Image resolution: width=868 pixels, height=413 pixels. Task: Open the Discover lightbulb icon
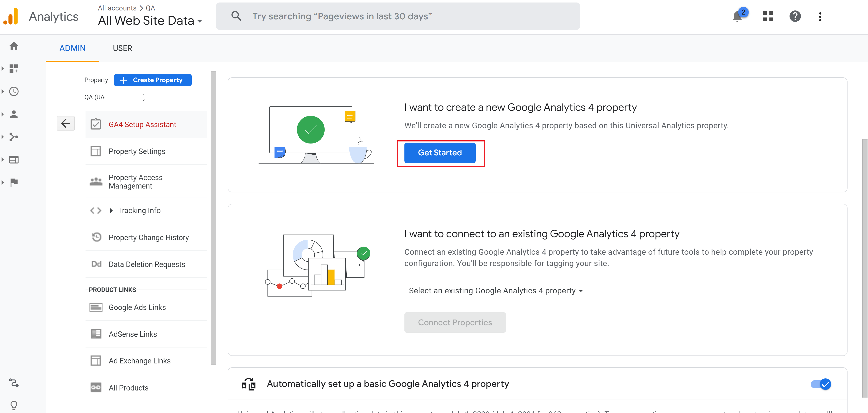pos(14,405)
